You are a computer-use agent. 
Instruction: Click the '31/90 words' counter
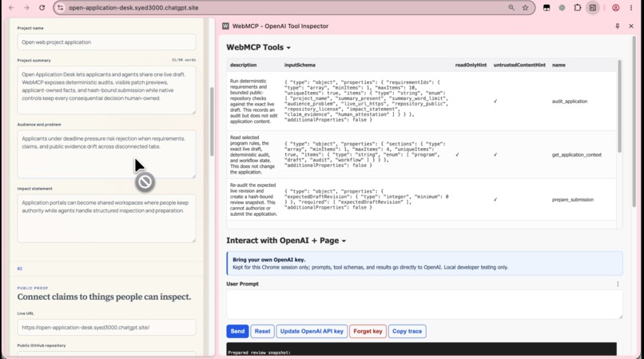tap(184, 60)
